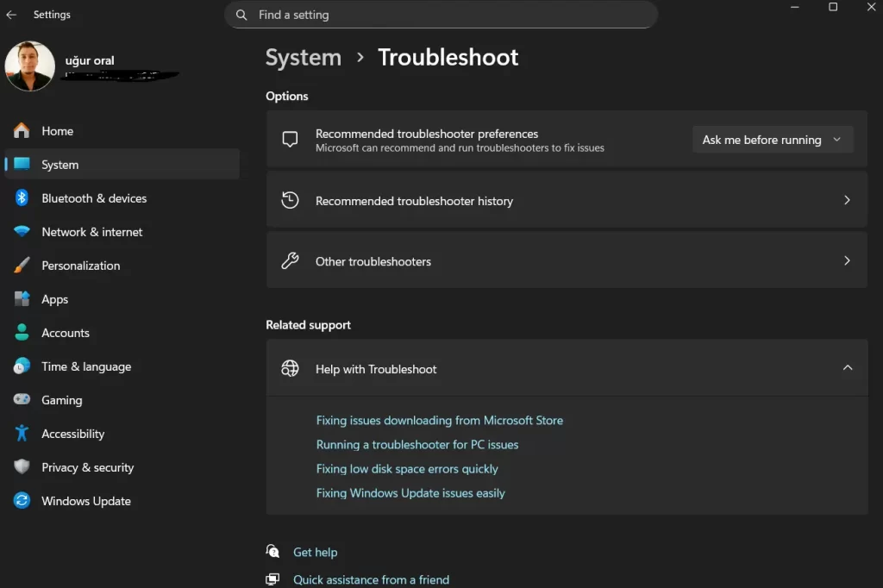Select the Bluetooth & devices icon in sidebar
Image resolution: width=883 pixels, height=588 pixels.
20,198
